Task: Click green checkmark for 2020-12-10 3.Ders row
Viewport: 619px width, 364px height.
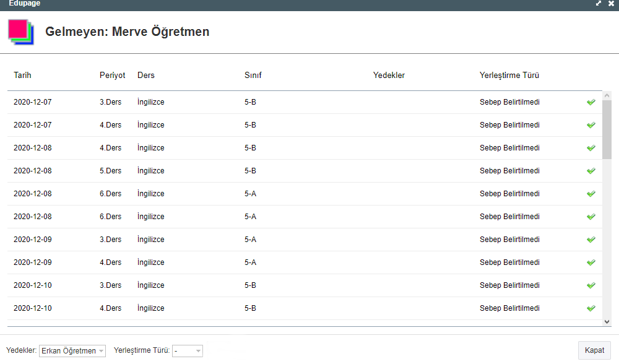Action: coord(591,285)
